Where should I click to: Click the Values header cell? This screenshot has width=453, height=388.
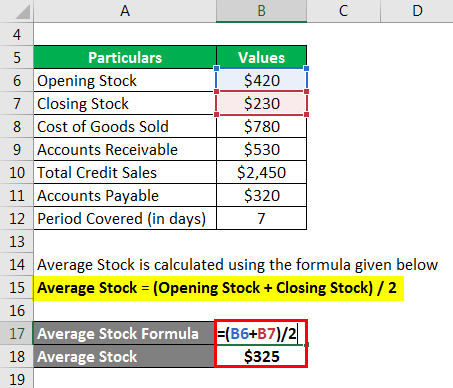click(261, 57)
